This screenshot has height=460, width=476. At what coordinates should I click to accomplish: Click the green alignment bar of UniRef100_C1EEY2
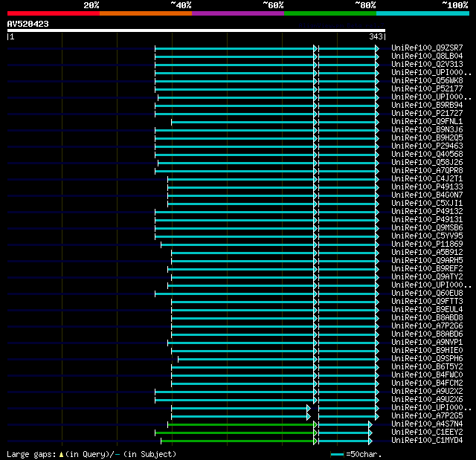(237, 433)
